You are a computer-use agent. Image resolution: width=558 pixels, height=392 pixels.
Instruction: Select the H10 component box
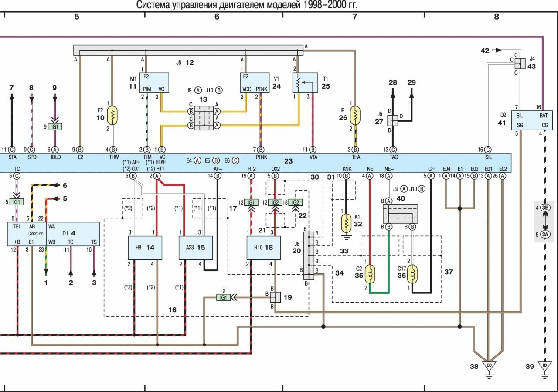(263, 248)
